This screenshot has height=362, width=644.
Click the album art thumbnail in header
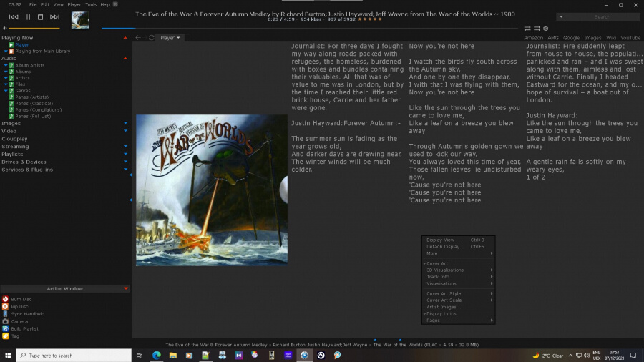(80, 20)
